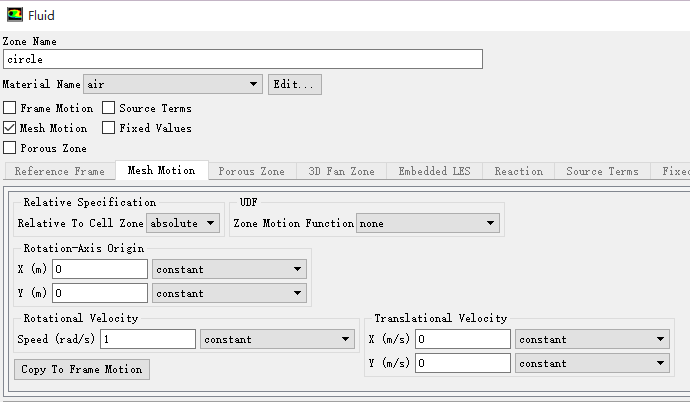The height and width of the screenshot is (402, 690).
Task: Switch to the Reaction tab
Action: [518, 171]
